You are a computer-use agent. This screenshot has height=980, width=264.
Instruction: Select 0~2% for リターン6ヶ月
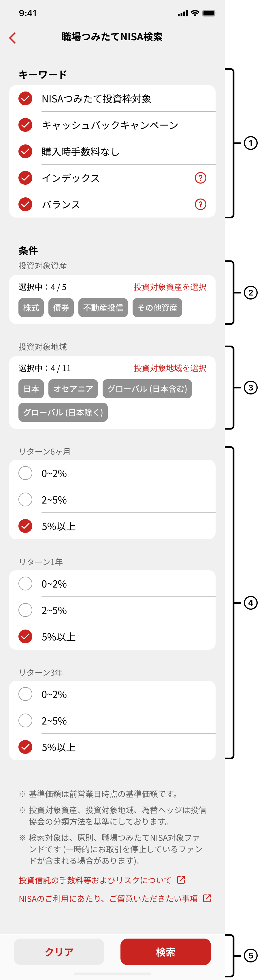[25, 473]
